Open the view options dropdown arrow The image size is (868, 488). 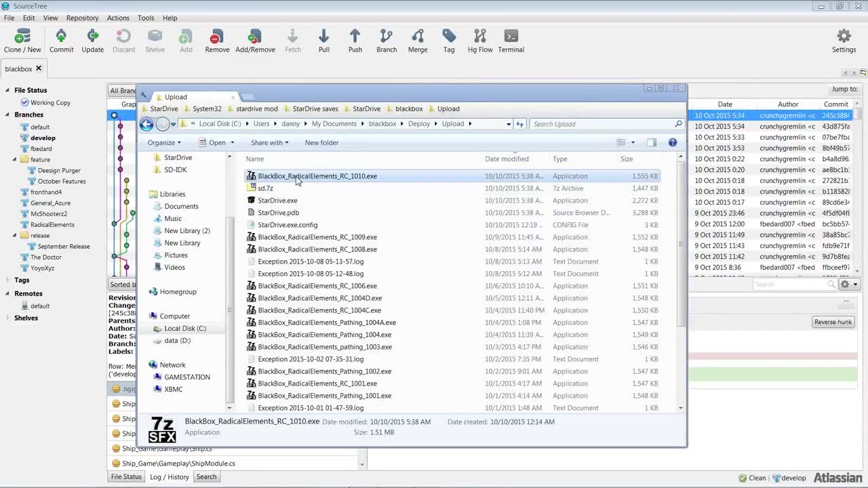(x=633, y=142)
